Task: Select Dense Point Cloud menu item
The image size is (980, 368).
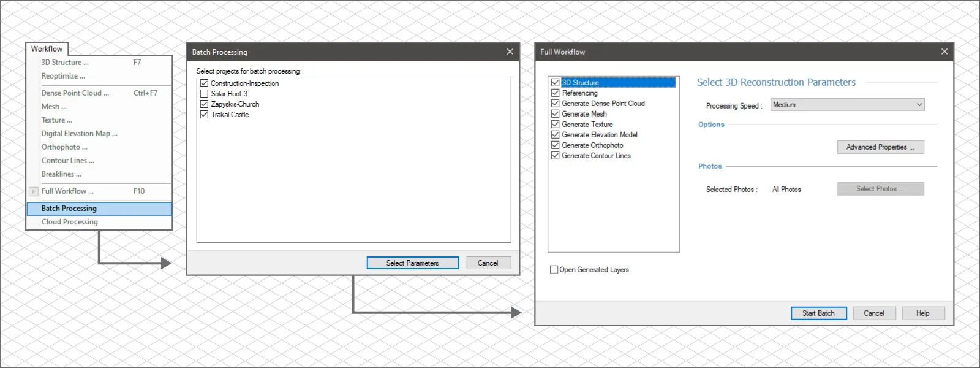Action: pyautogui.click(x=99, y=93)
